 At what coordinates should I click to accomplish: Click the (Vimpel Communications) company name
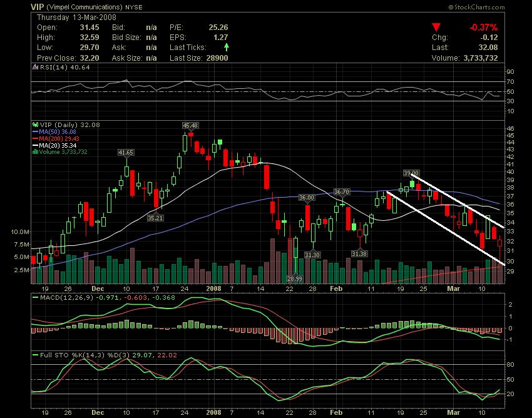tap(84, 7)
